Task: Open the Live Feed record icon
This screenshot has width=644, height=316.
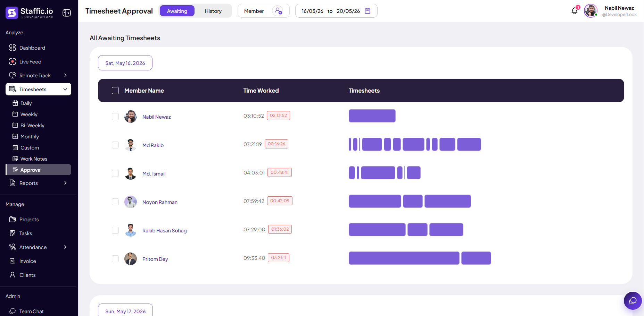Action: (x=13, y=61)
